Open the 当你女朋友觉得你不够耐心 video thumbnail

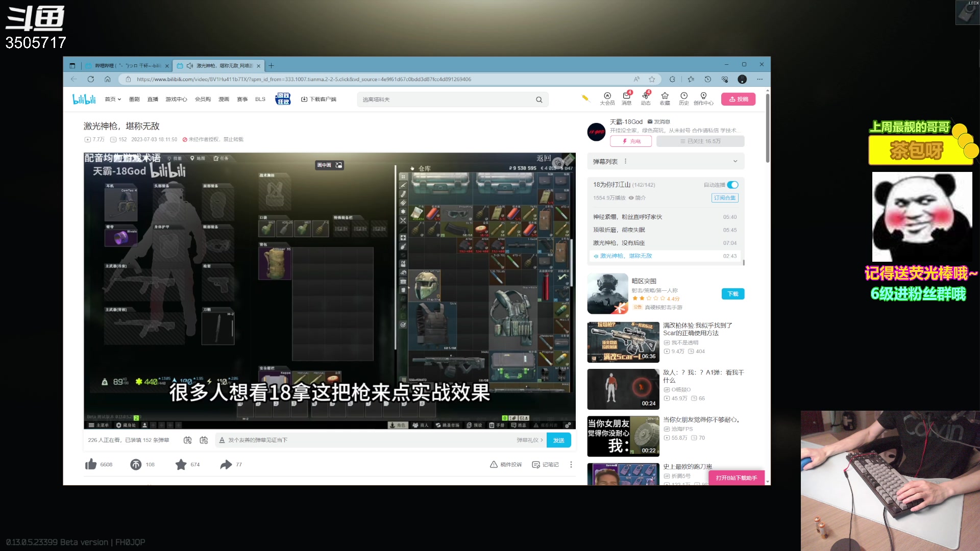pos(623,436)
